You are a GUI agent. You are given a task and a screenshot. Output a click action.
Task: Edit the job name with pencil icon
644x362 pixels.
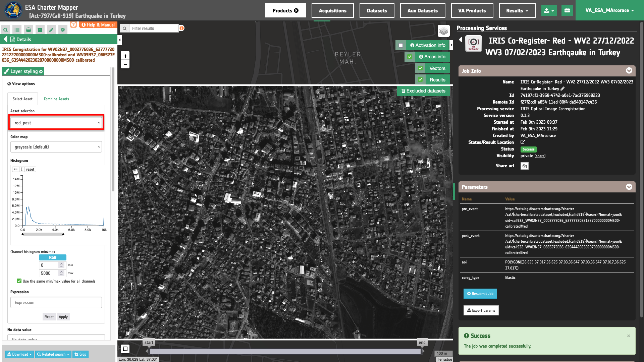[562, 89]
